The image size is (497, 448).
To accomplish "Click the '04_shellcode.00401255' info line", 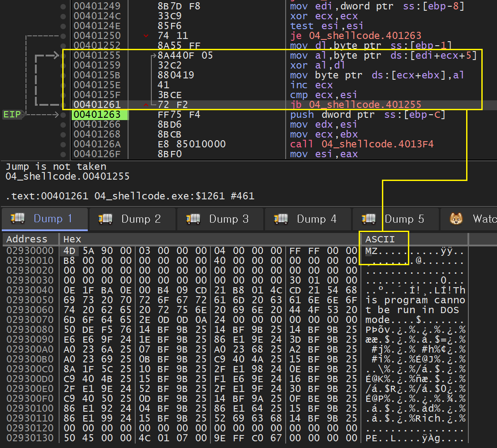I will click(x=68, y=176).
